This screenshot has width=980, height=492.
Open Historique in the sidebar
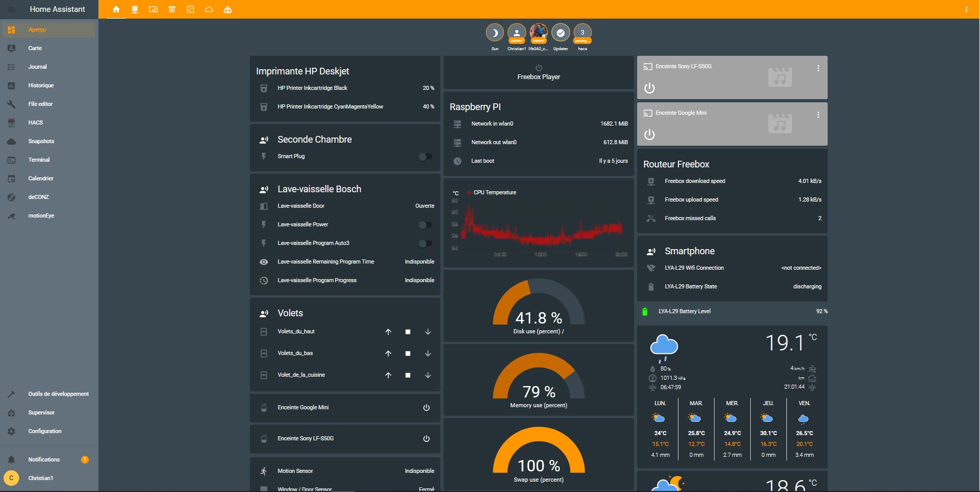[41, 85]
